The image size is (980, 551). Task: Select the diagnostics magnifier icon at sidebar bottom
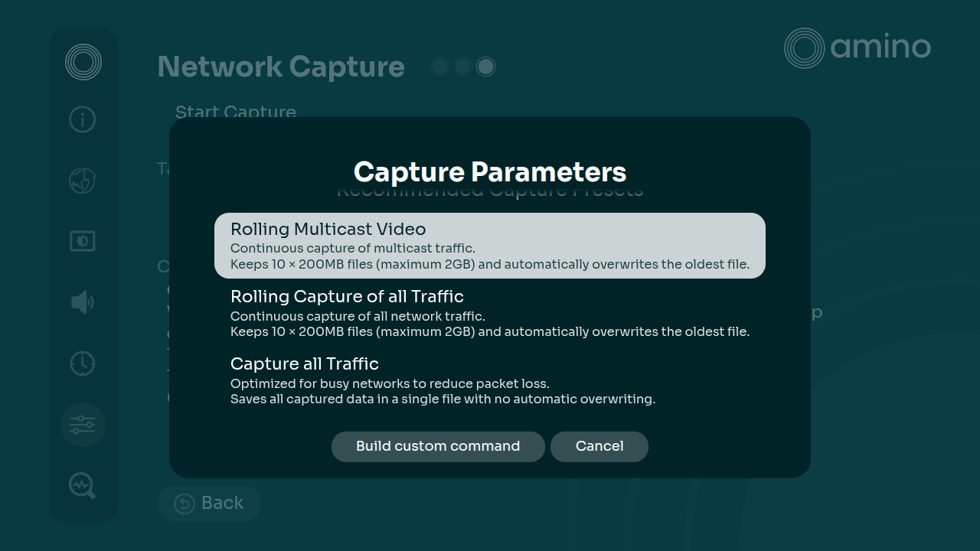82,485
